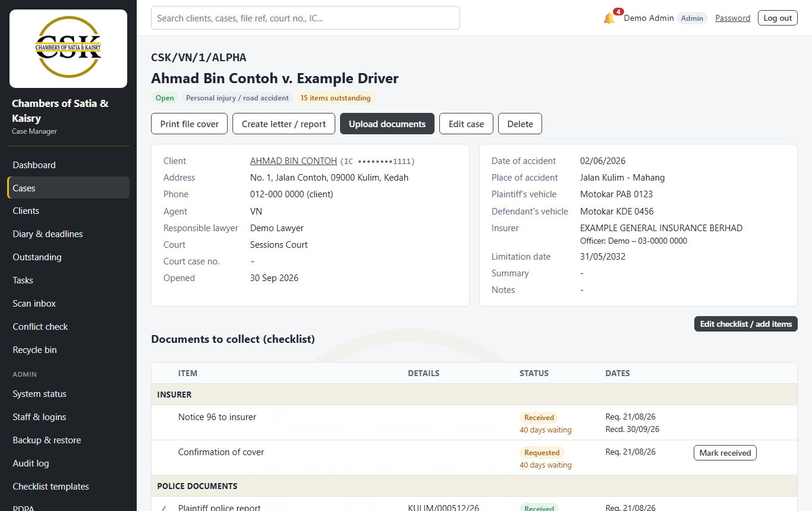Viewport: 812px width, 511px height.
Task: Open Diary & deadlines
Action: [68, 234]
